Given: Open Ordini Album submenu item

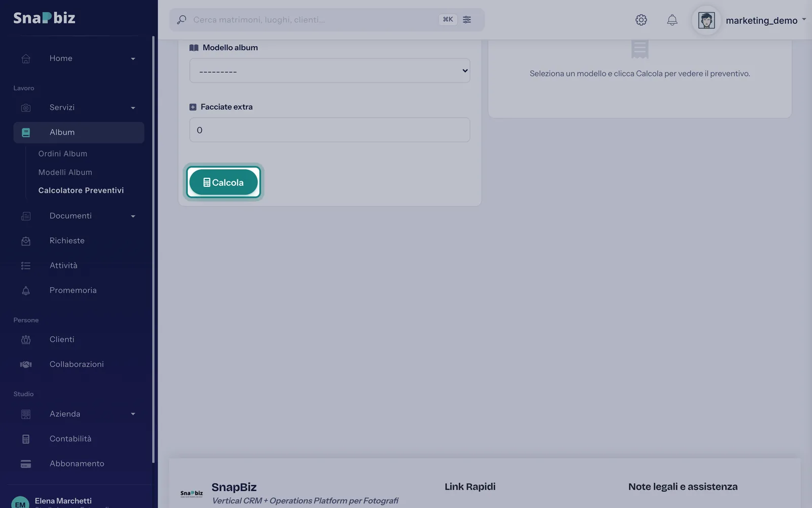Looking at the screenshot, I should (x=63, y=153).
